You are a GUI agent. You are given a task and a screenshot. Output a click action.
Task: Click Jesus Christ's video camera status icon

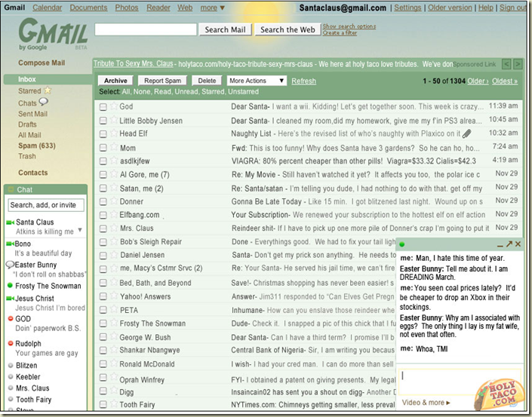click(x=10, y=299)
